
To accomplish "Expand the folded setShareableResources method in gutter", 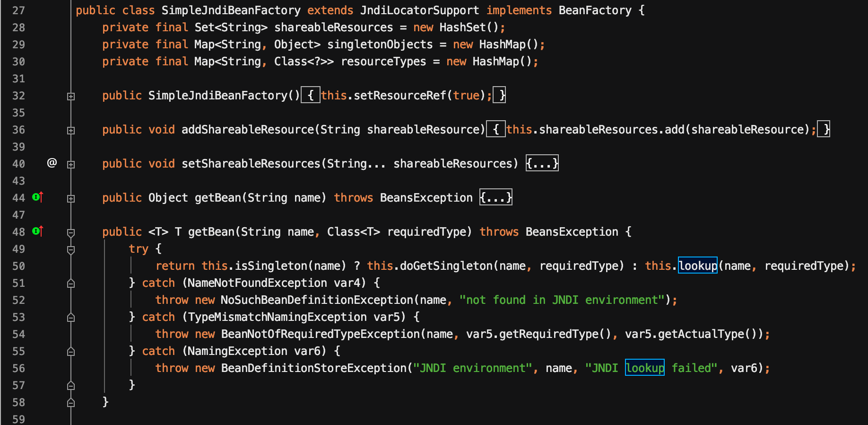I will (71, 165).
